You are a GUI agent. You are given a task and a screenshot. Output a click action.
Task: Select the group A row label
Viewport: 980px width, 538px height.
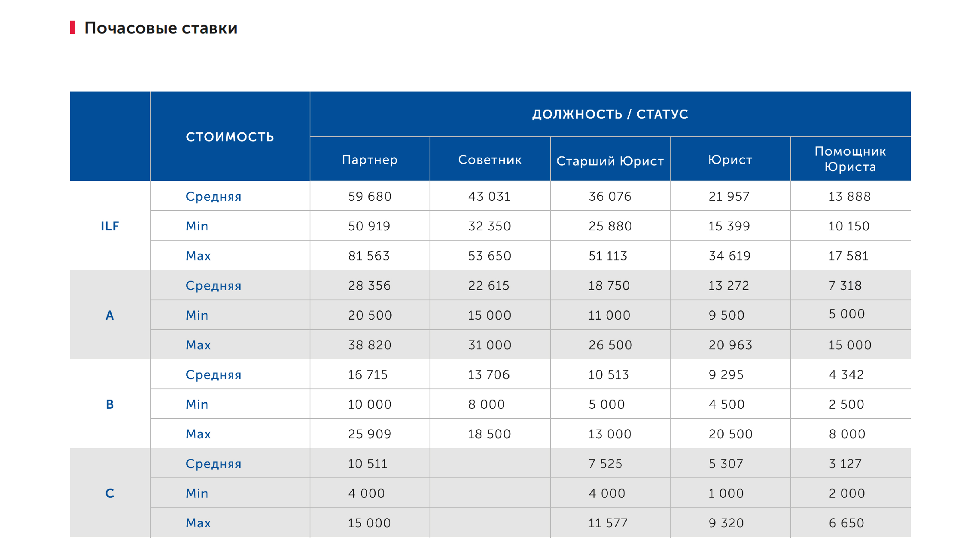tap(110, 315)
